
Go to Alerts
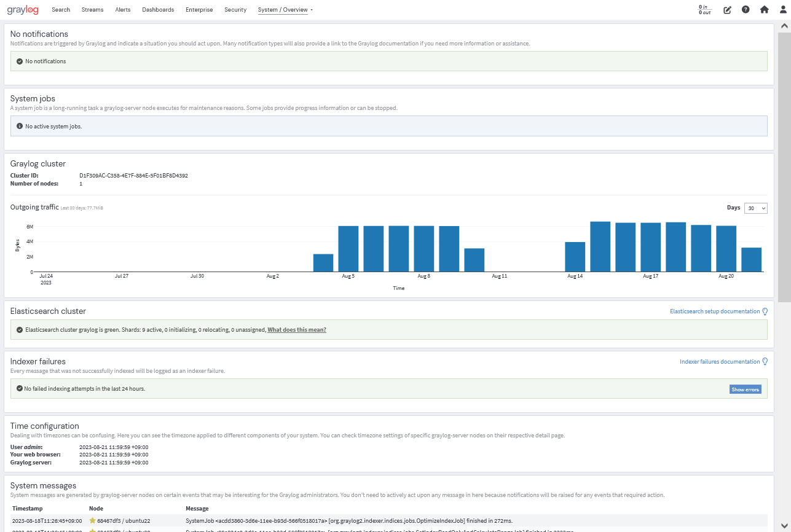pos(123,10)
